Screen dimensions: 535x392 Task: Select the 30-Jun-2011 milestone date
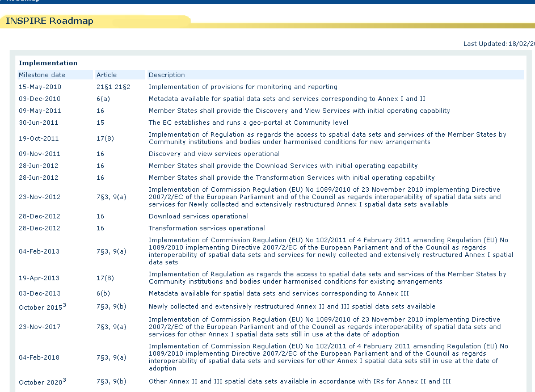(x=39, y=123)
